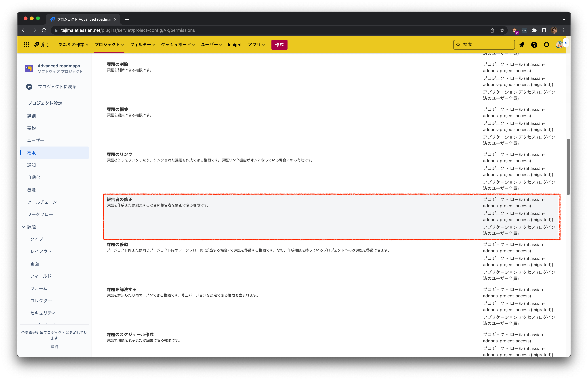Image resolution: width=588 pixels, height=380 pixels.
Task: Open the help question mark icon
Action: point(534,45)
